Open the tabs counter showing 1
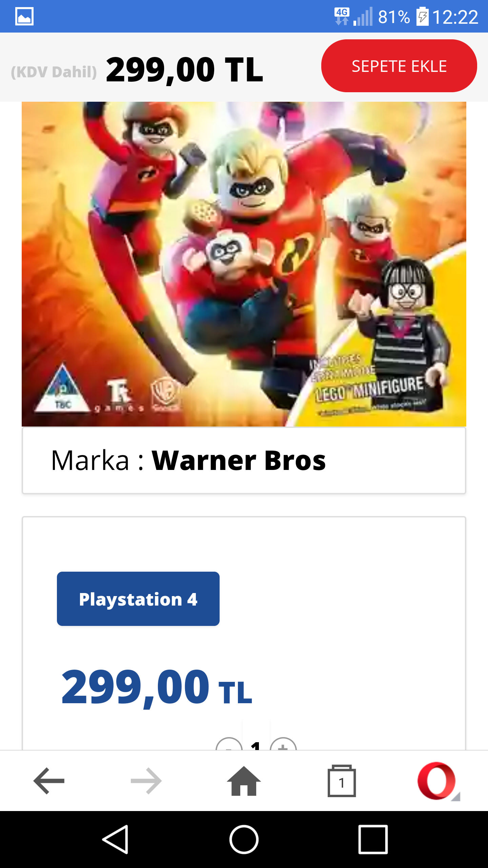The image size is (488, 868). [x=342, y=781]
